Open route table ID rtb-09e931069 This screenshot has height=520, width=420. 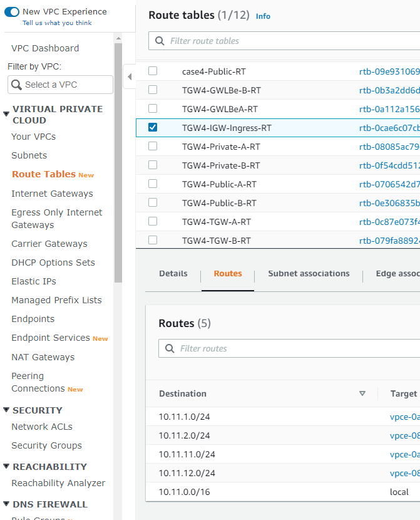tap(389, 71)
